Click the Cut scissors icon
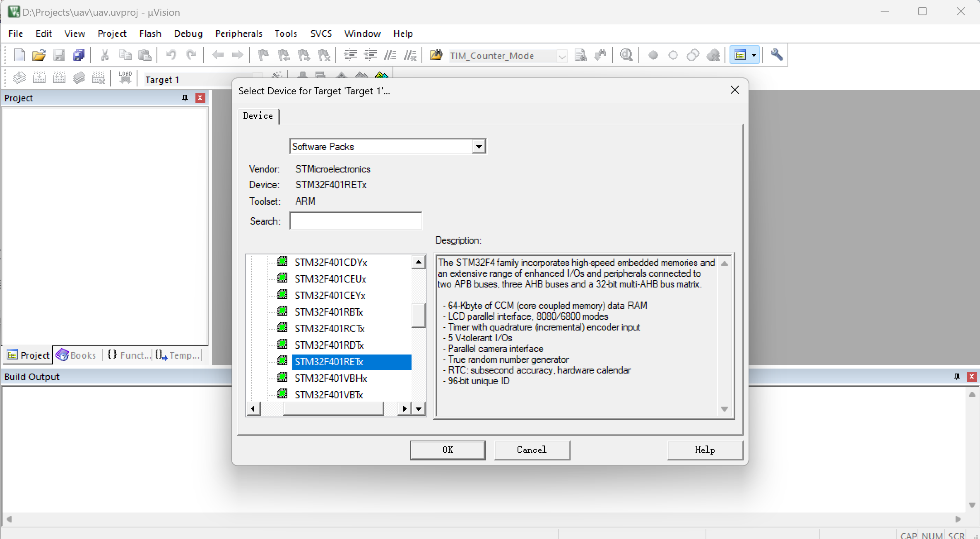This screenshot has height=539, width=980. 105,55
